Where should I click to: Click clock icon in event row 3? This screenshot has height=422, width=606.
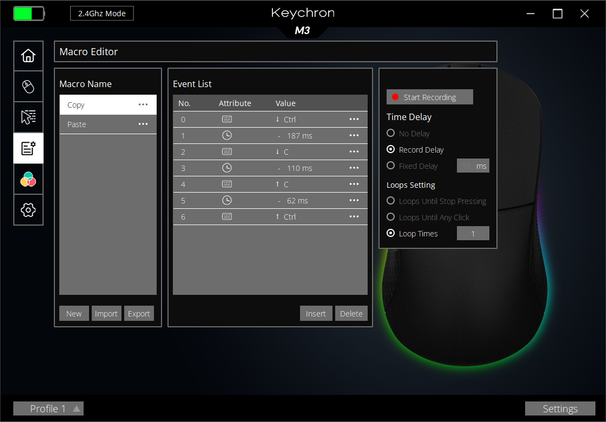[x=227, y=168]
